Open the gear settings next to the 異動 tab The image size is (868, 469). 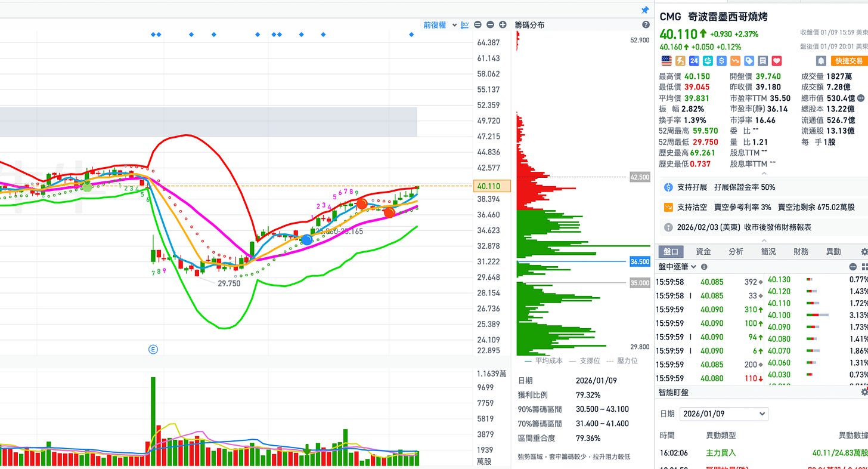coord(864,252)
